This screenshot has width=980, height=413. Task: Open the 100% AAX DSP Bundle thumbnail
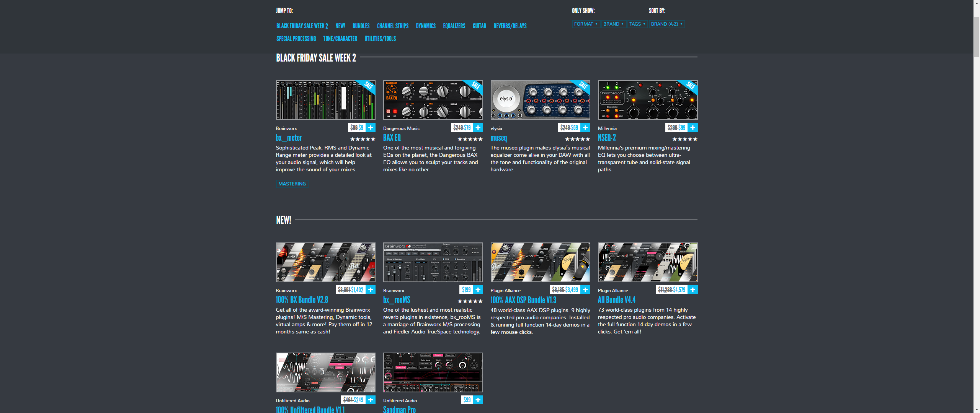(540, 262)
